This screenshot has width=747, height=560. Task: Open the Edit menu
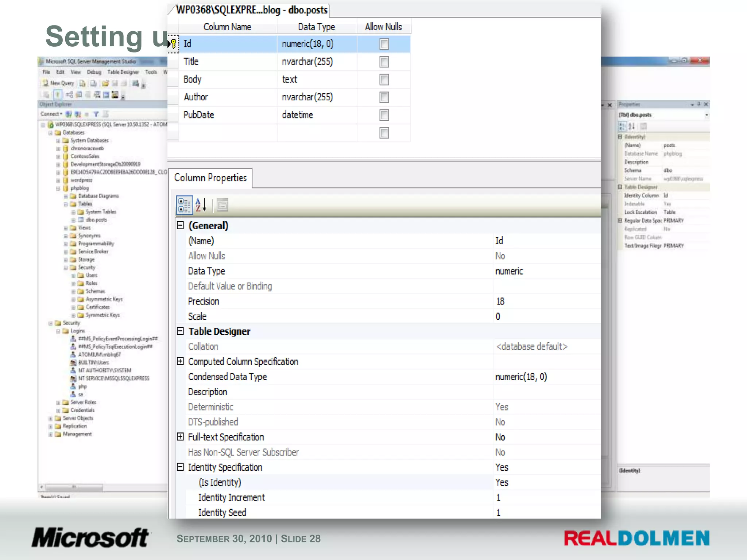click(60, 72)
